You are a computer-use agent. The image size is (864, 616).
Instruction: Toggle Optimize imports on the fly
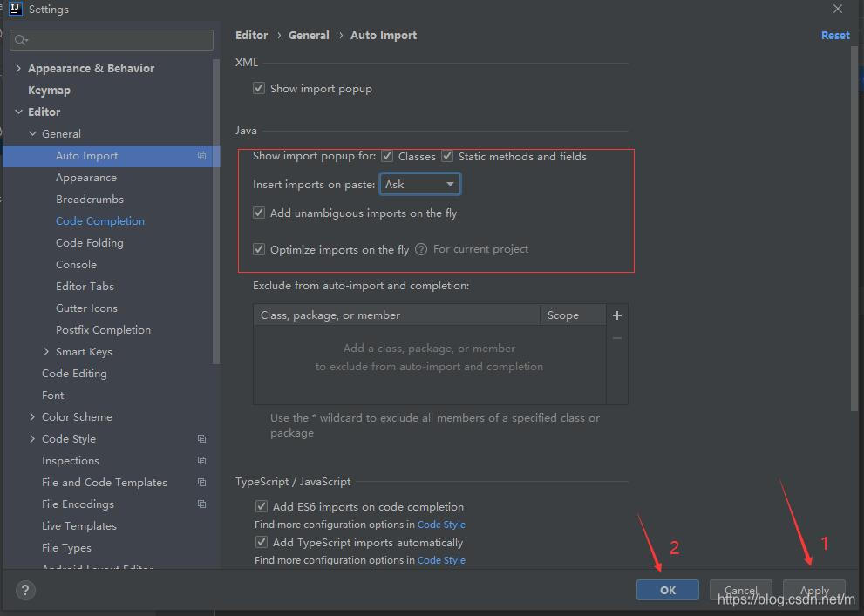(259, 249)
